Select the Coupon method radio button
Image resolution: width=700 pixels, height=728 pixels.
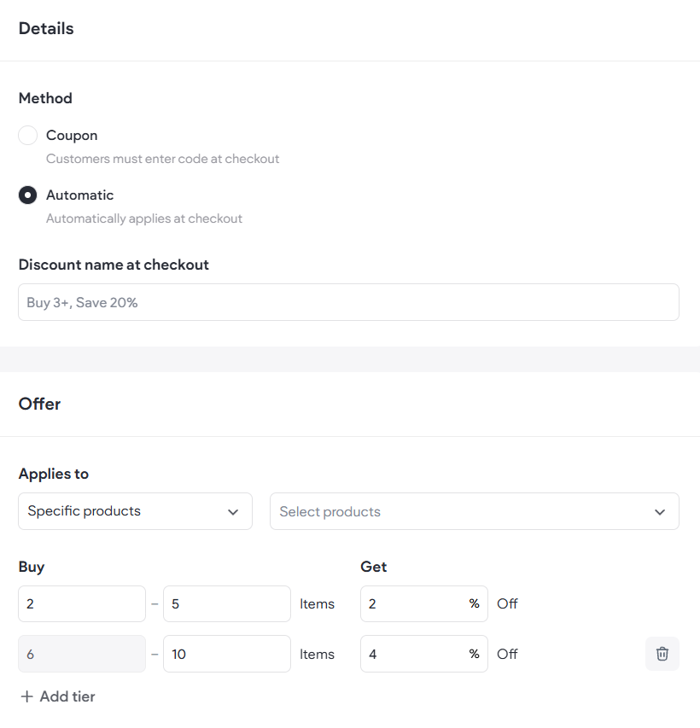coord(28,135)
